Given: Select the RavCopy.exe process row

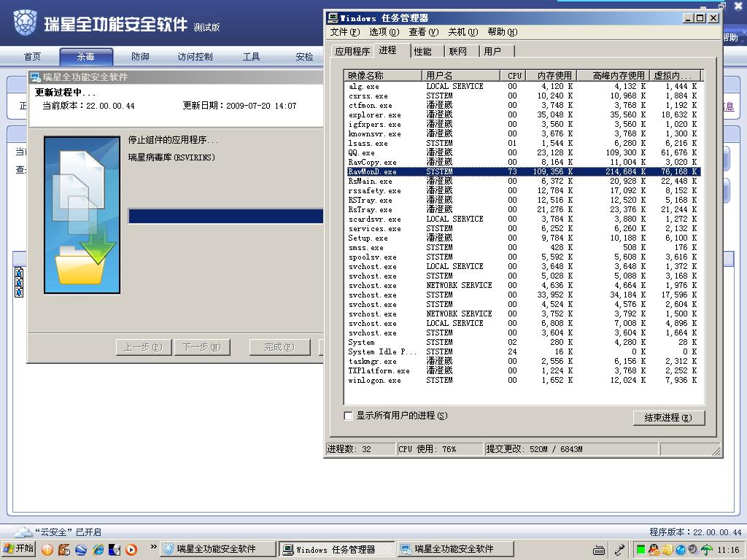Looking at the screenshot, I should (x=524, y=163).
